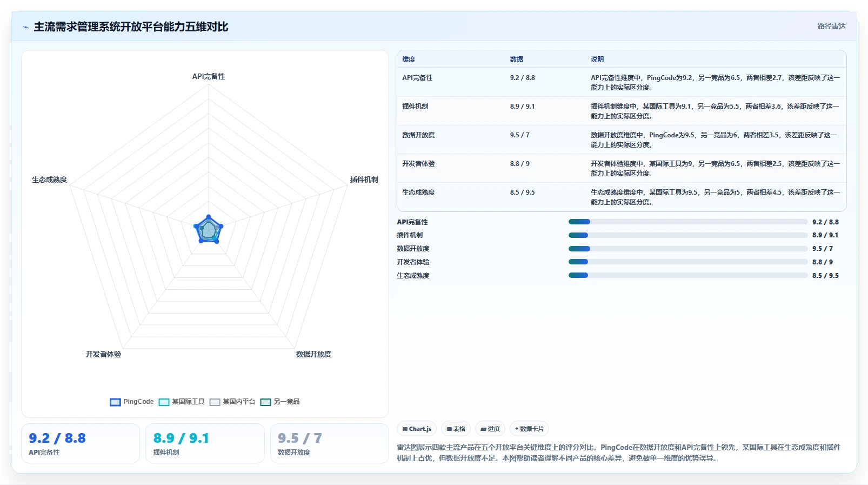Toggle PingCode legend series in radar chart

(x=132, y=402)
